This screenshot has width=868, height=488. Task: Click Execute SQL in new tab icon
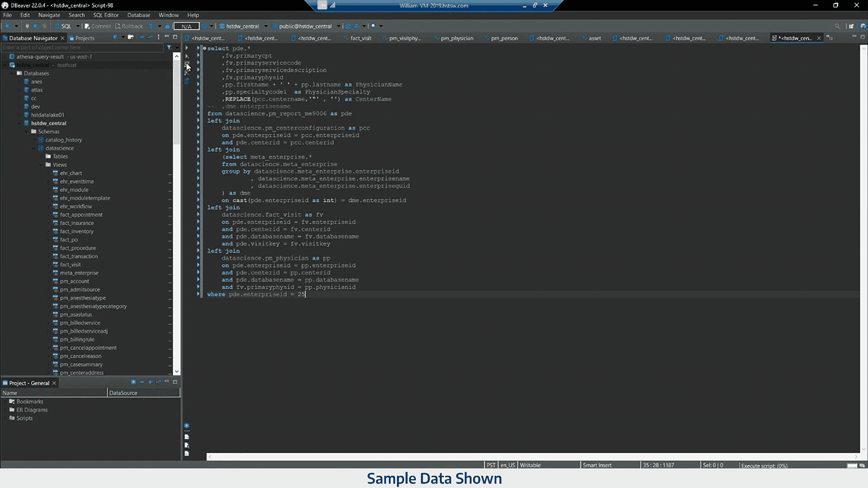pyautogui.click(x=186, y=56)
